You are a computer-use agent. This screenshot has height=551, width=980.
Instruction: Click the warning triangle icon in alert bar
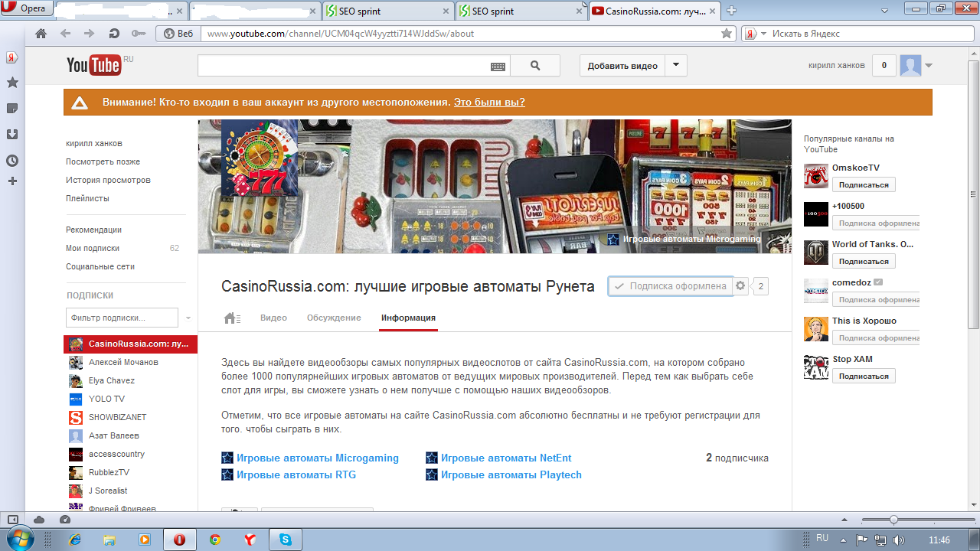coord(80,103)
